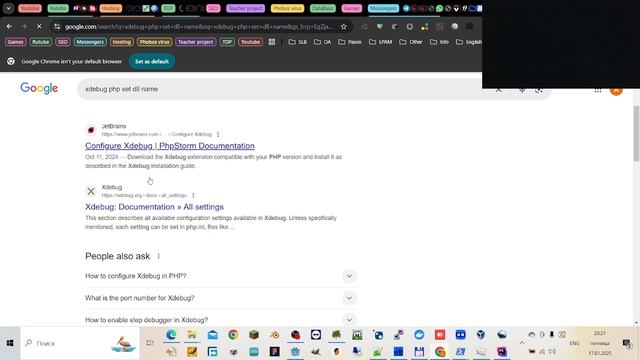Screen dimensions: 640x360
Task: Open File Explorer from the taskbar
Action: tap(192, 335)
